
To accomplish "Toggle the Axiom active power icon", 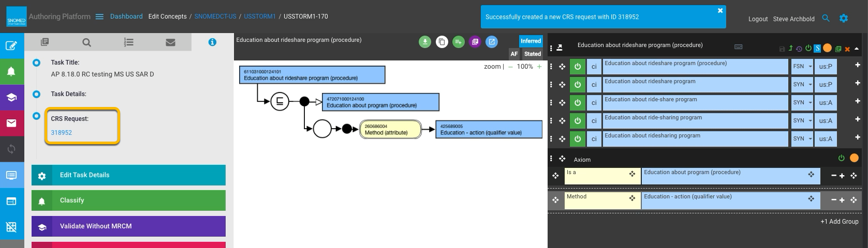I will (842, 158).
